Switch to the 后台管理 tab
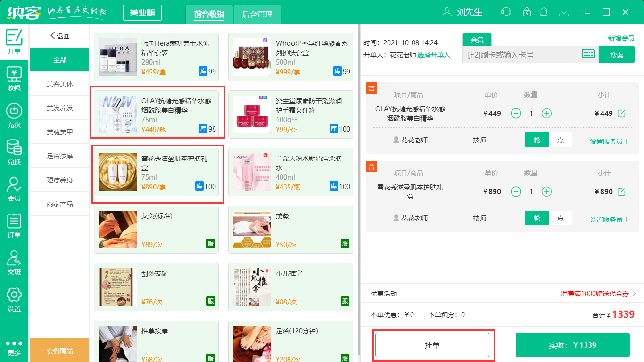This screenshot has height=362, width=644. pyautogui.click(x=257, y=14)
